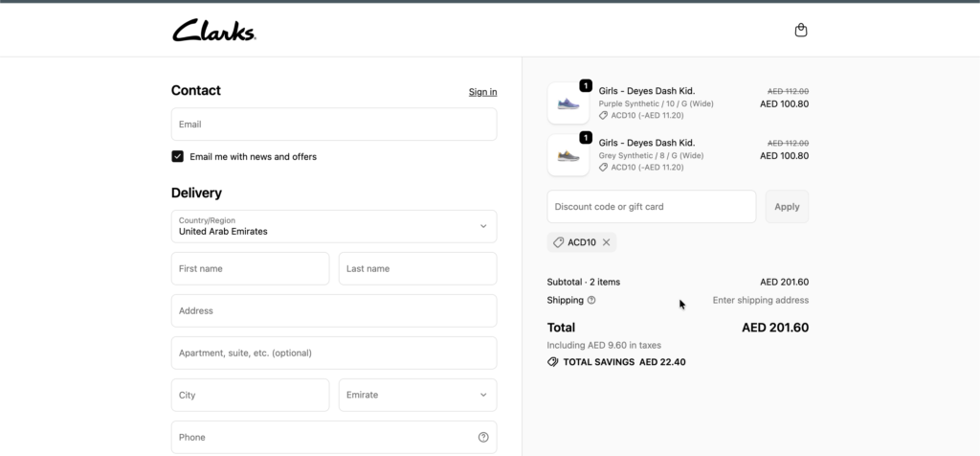Open the Shipping help question mark icon
Viewport: 980px width, 456px height.
click(x=591, y=300)
